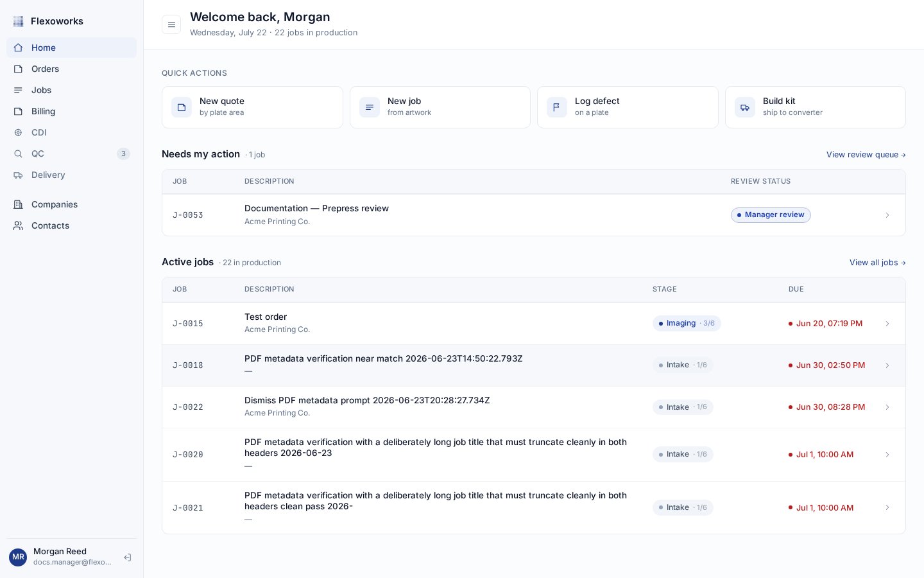Open Orders in the sidebar
This screenshot has height=578, width=924.
71,69
